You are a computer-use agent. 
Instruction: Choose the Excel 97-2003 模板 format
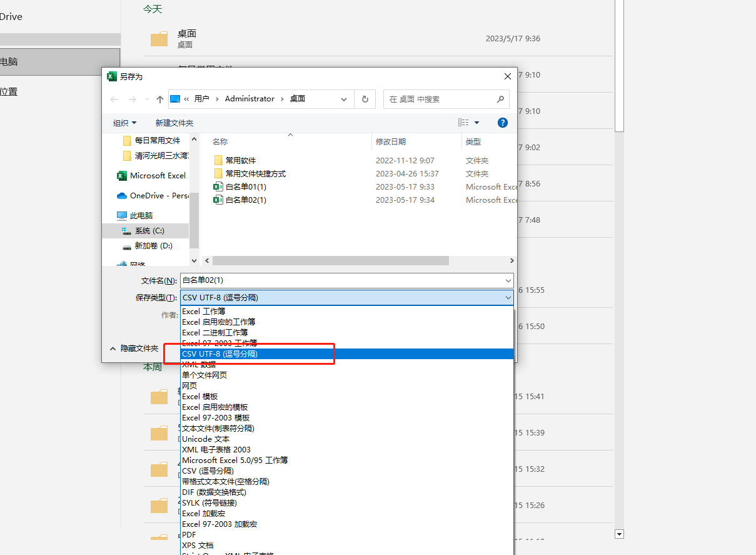tap(347, 417)
